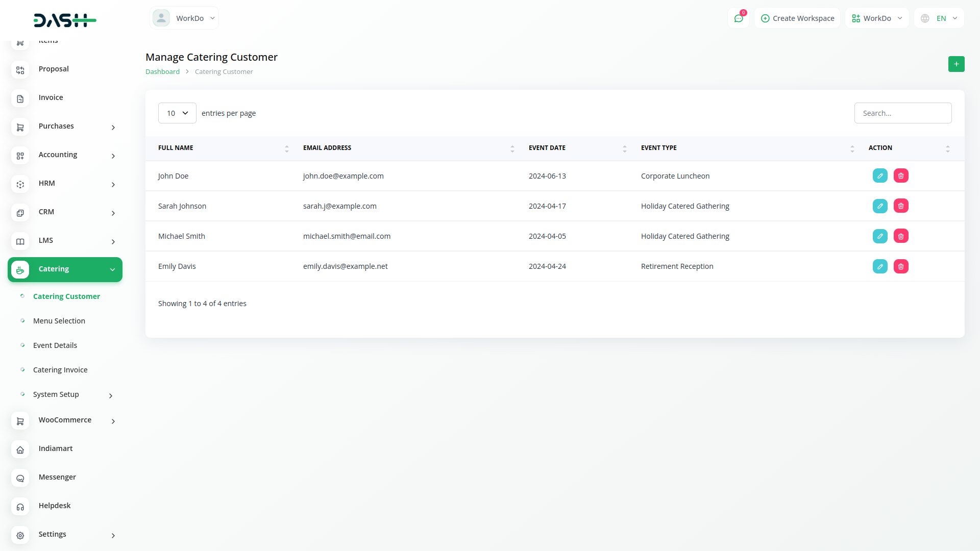The width and height of the screenshot is (980, 551).
Task: Click trash icon for Emily Davis
Action: (x=901, y=266)
